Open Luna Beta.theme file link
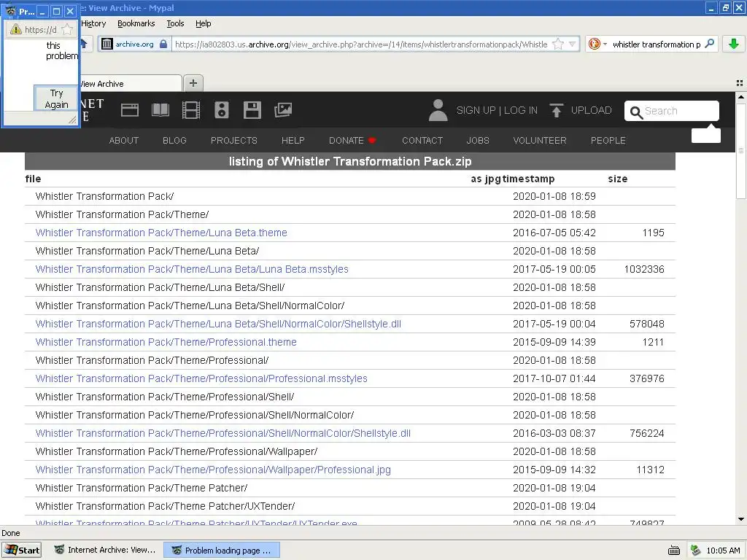 [x=161, y=233]
